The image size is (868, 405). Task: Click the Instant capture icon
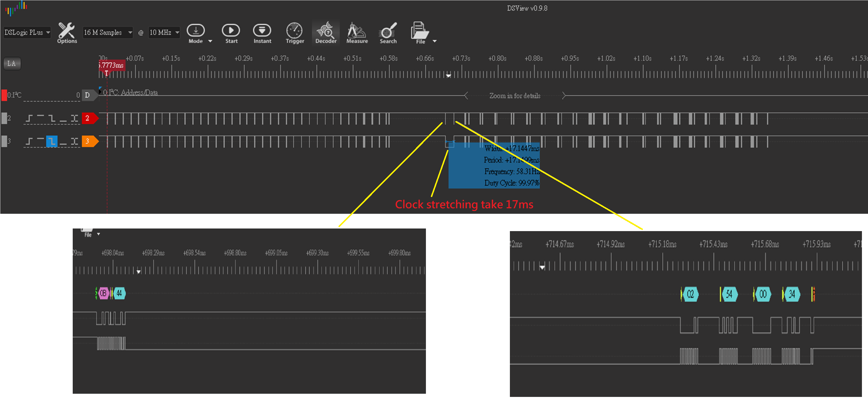(262, 31)
